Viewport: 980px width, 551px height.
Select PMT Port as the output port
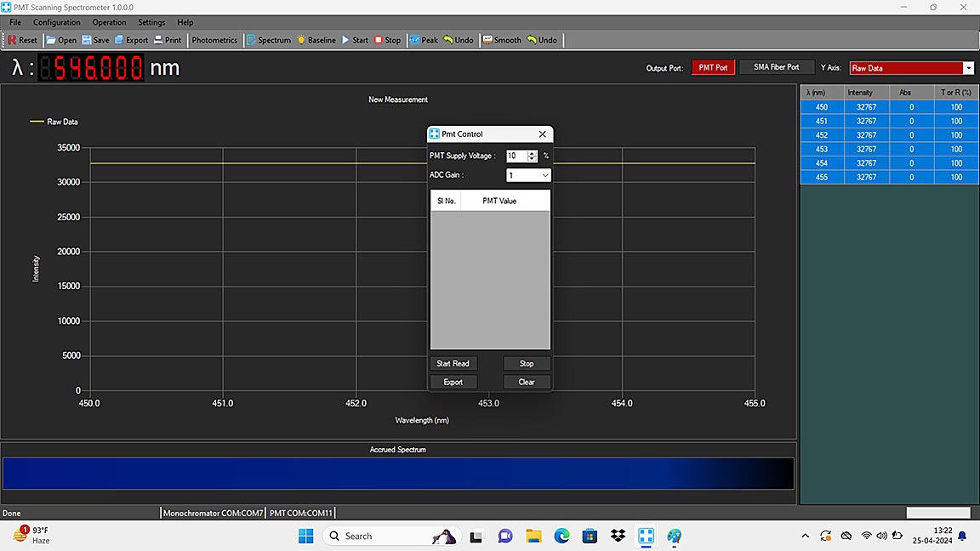click(x=713, y=67)
